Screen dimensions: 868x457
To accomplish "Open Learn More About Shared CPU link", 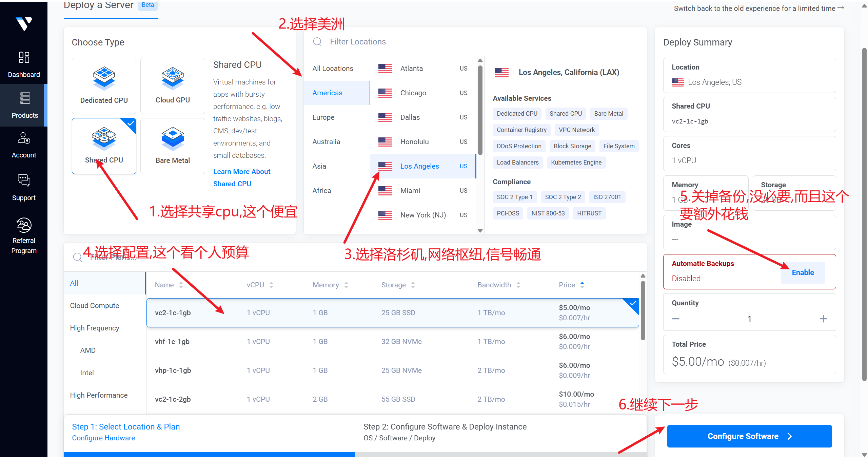I will pos(242,178).
